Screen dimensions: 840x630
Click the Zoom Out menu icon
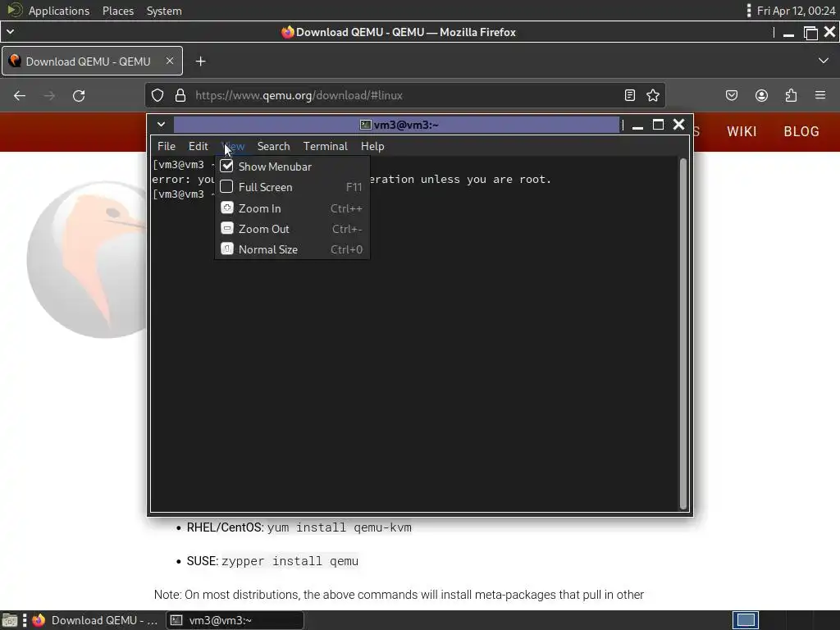click(x=227, y=228)
